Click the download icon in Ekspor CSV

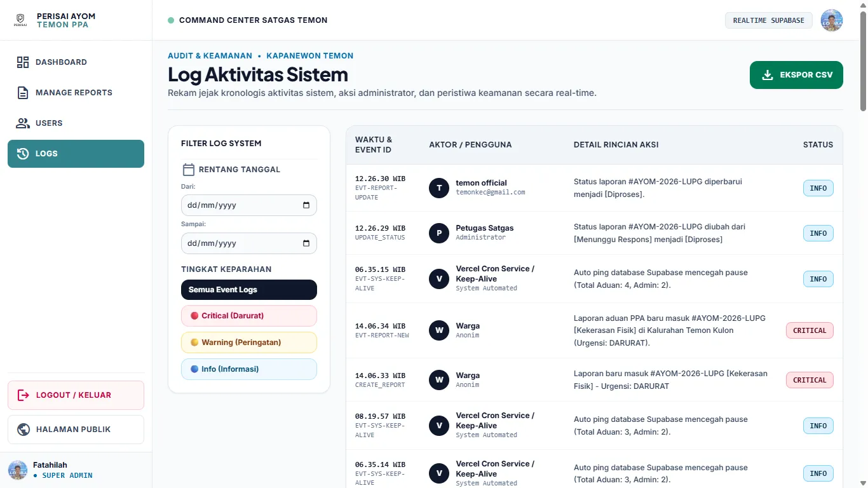tap(768, 75)
